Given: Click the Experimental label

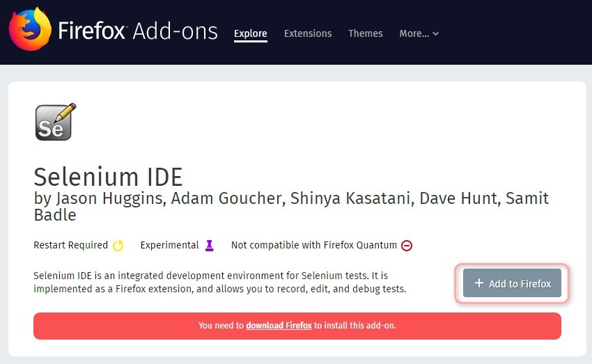Looking at the screenshot, I should (169, 245).
